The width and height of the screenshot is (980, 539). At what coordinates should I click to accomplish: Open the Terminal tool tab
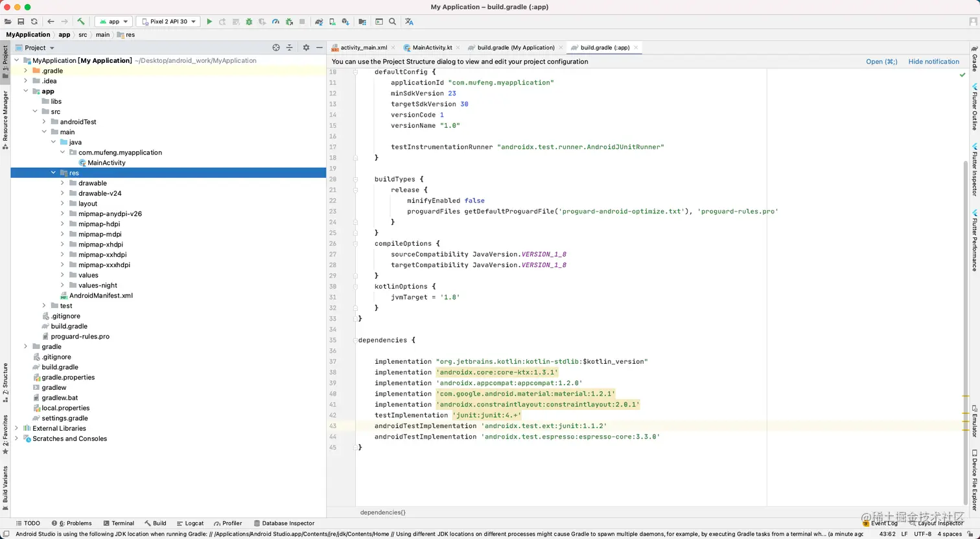click(x=117, y=523)
